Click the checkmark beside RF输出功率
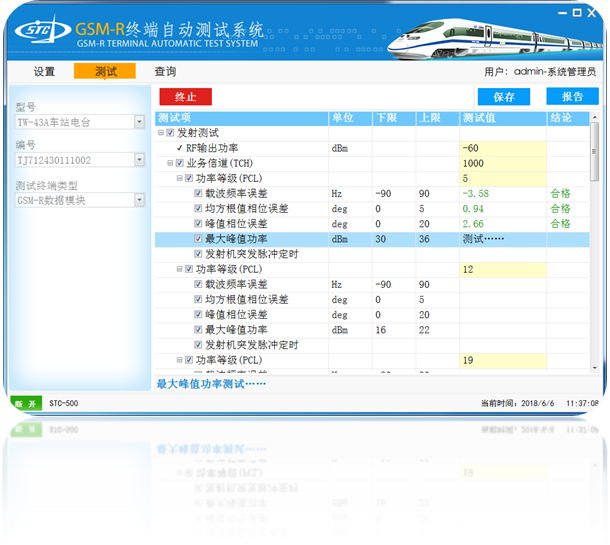The height and width of the screenshot is (545, 610). (179, 148)
